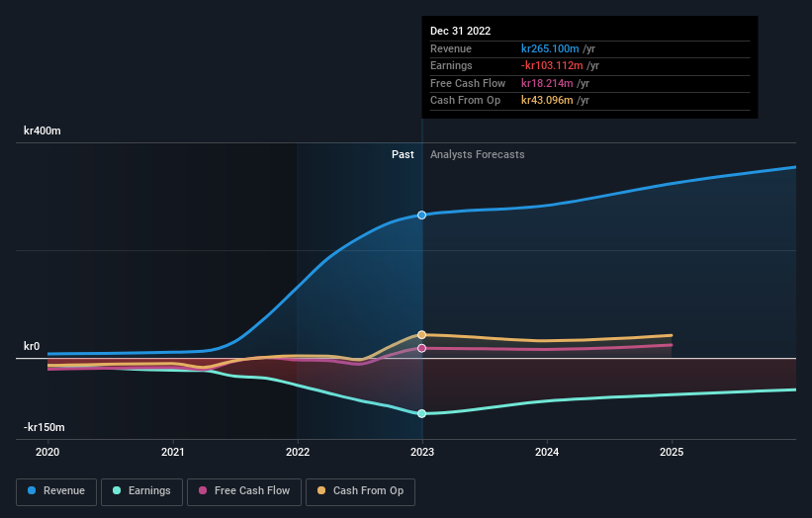Click the kr18.214m free cash flow value
This screenshot has height=518, width=812.
tap(547, 83)
